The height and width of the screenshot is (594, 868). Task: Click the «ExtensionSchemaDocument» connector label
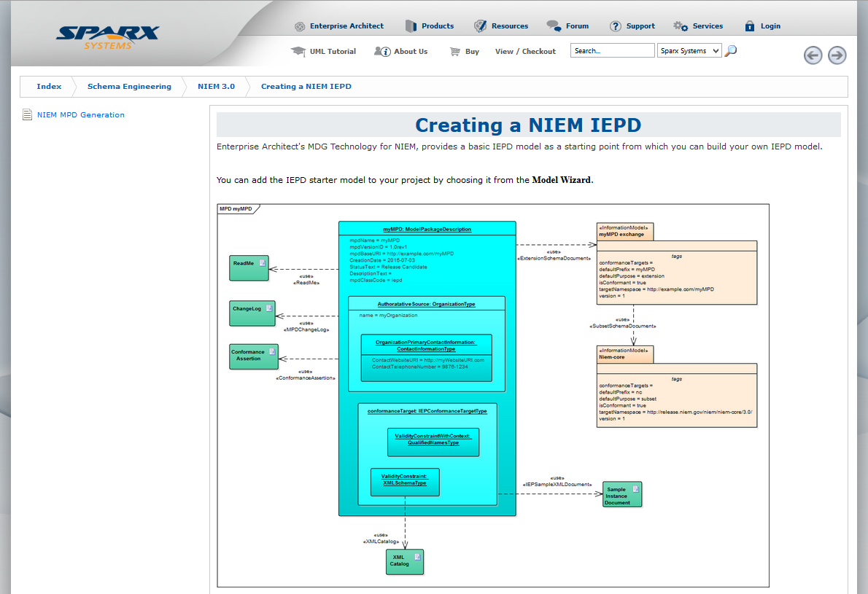click(x=554, y=258)
